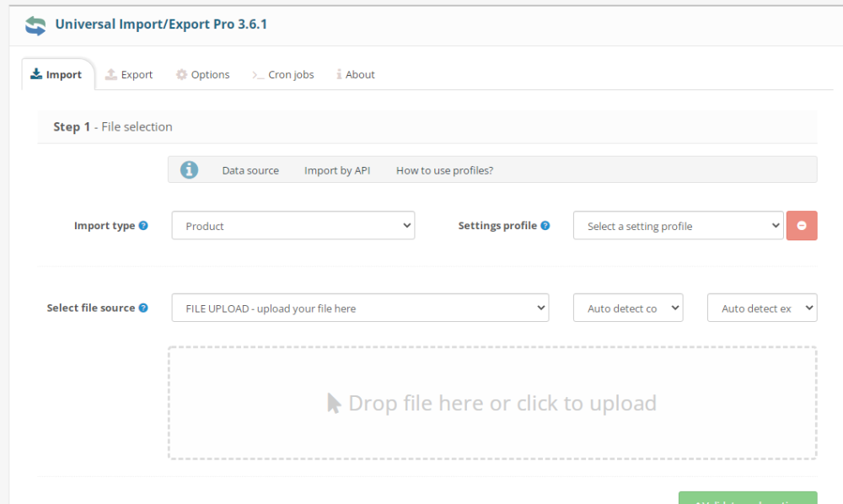Click help icon next to Select file source
This screenshot has height=504, width=843.
(143, 308)
